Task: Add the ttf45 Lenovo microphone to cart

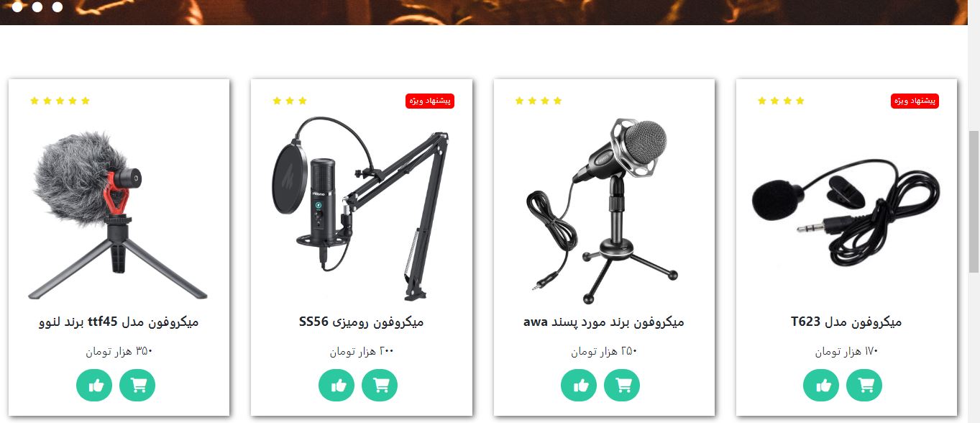Action: click(137, 385)
